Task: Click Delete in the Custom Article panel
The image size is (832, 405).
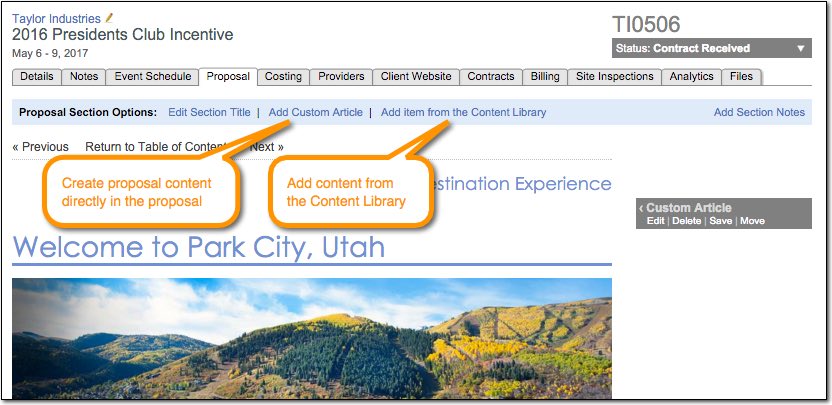Action: (x=686, y=221)
